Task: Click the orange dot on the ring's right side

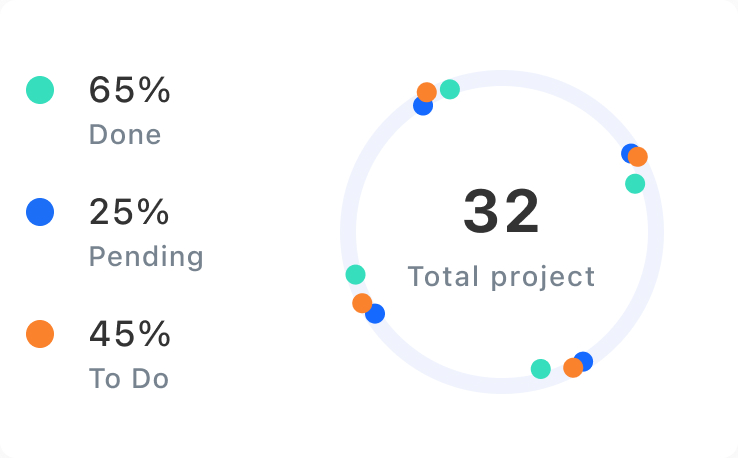Action: click(x=638, y=157)
